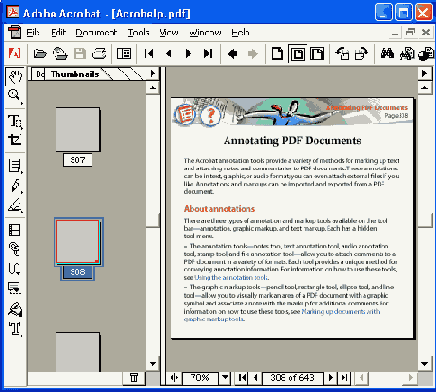Open the document pane menu arrow
Viewport: 436px width, 392px height.
[425, 73]
